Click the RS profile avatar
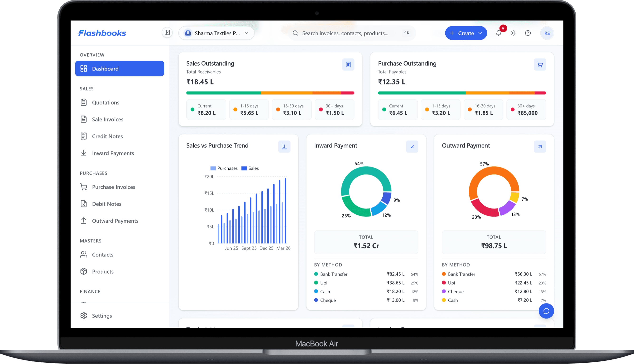This screenshot has height=364, width=634. click(547, 33)
